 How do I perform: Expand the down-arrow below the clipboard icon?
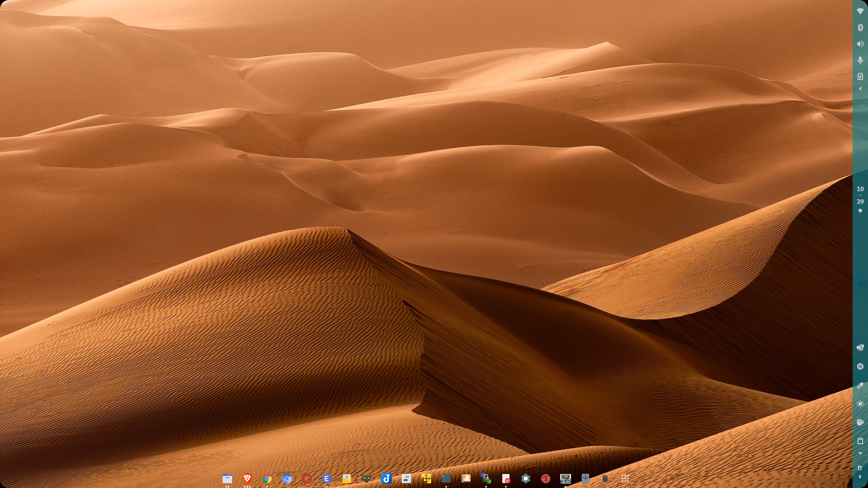(860, 453)
